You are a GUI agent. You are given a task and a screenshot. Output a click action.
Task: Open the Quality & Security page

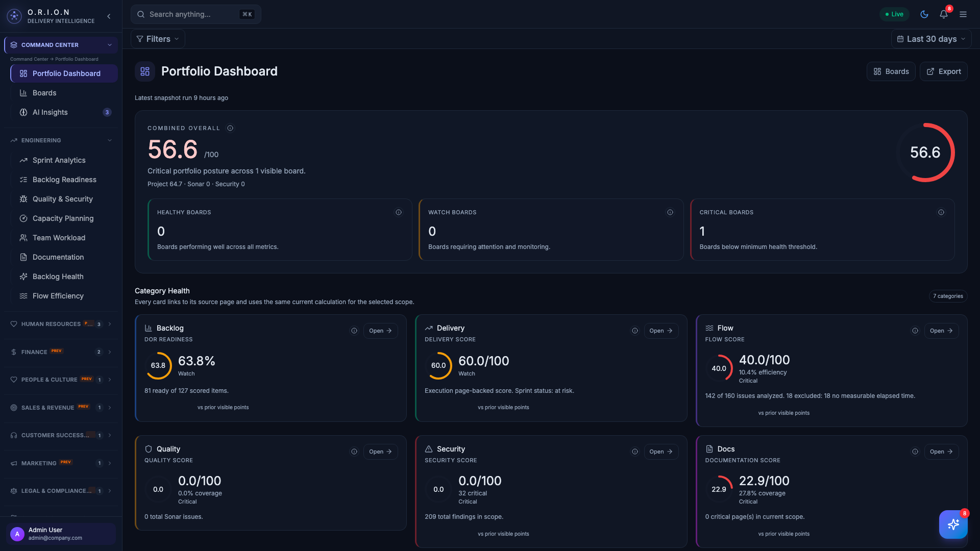[62, 199]
